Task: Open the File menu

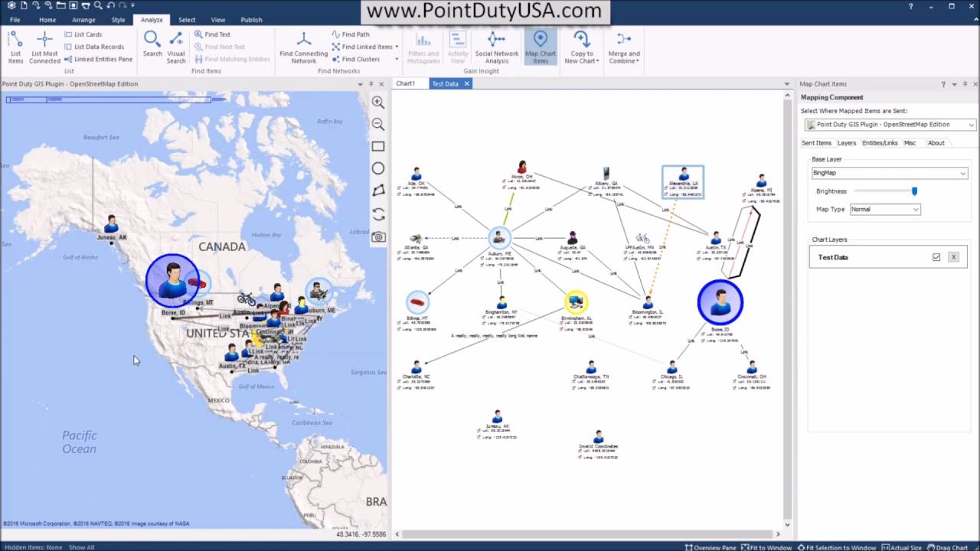Action: (x=15, y=20)
